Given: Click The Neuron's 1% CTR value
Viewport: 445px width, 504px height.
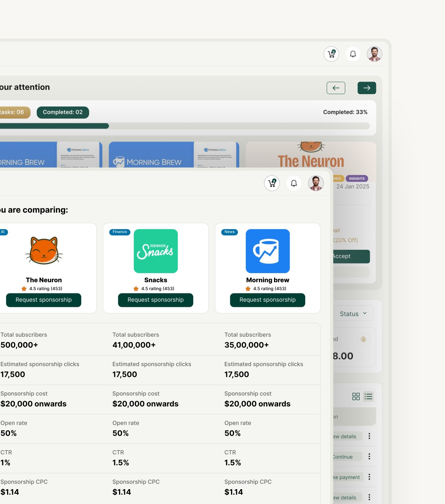Looking at the screenshot, I should pos(5,463).
